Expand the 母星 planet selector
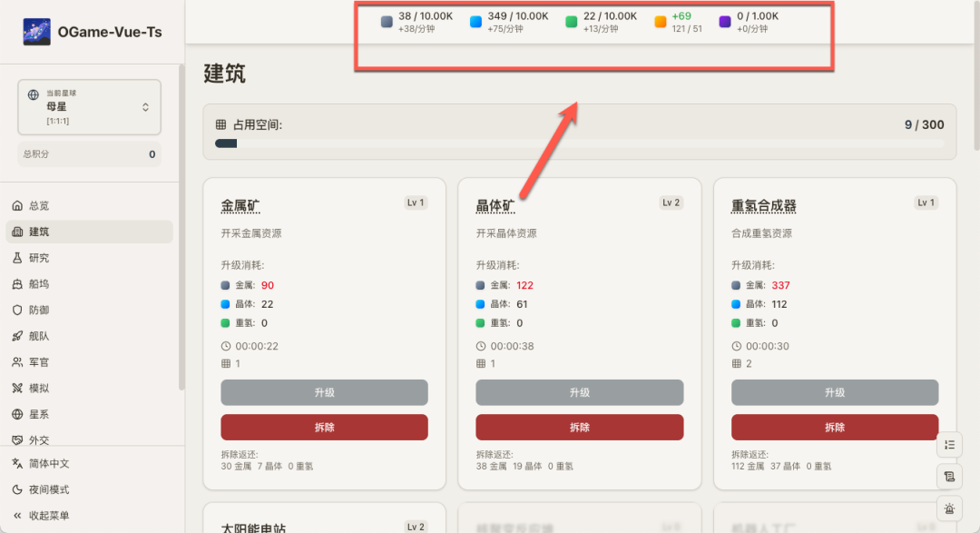The height and width of the screenshot is (533, 980). [89, 107]
